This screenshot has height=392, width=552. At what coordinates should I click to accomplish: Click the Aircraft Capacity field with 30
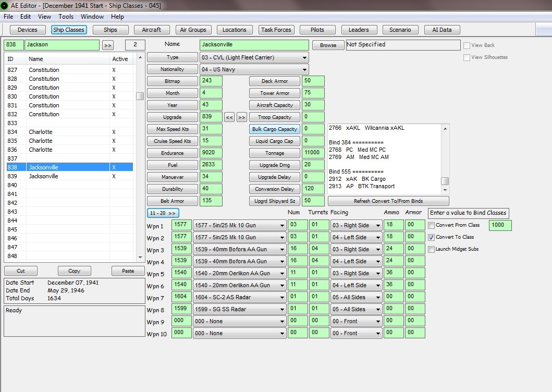click(313, 105)
